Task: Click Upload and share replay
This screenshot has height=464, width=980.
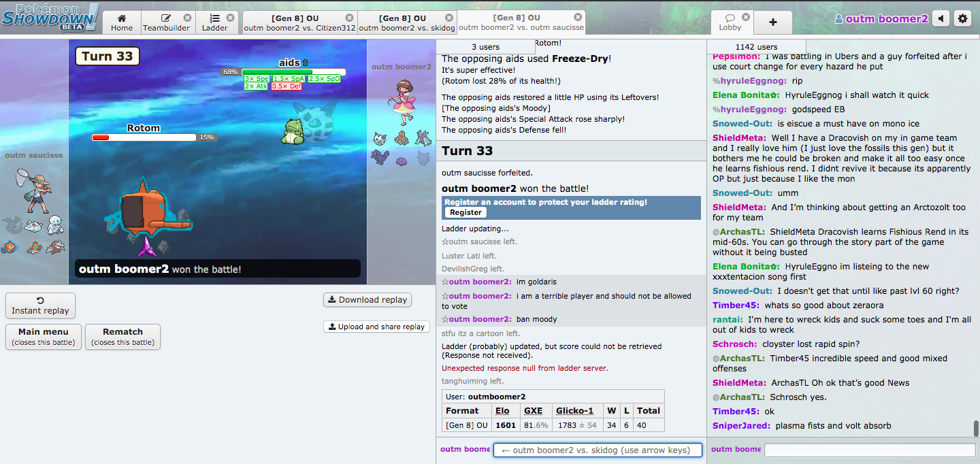Action: (376, 327)
